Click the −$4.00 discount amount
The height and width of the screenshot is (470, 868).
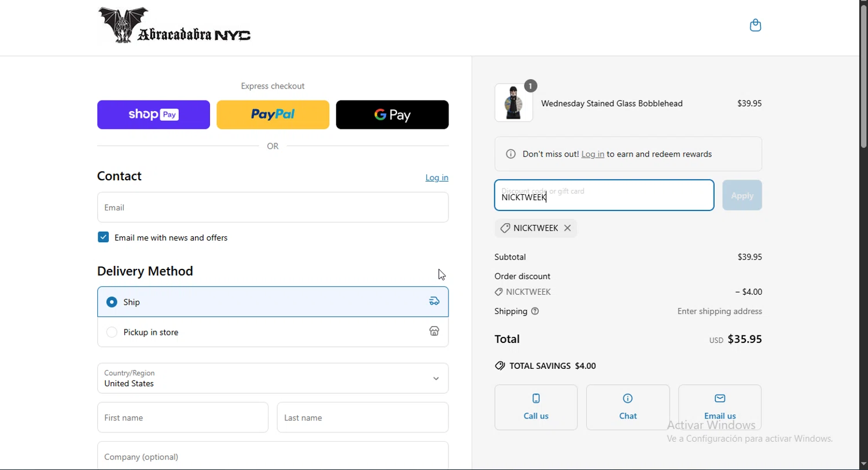pyautogui.click(x=748, y=293)
